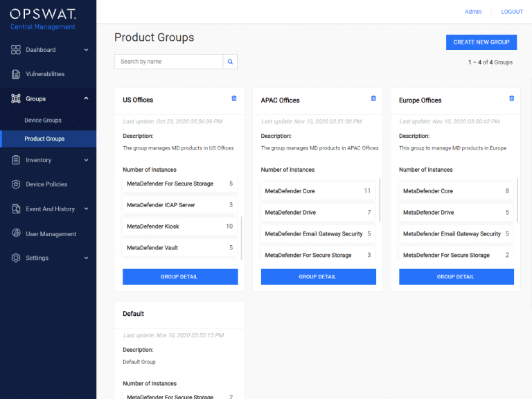The height and width of the screenshot is (399, 532).
Task: Select MetaDefender Core row in Europe Offices
Action: [456, 191]
